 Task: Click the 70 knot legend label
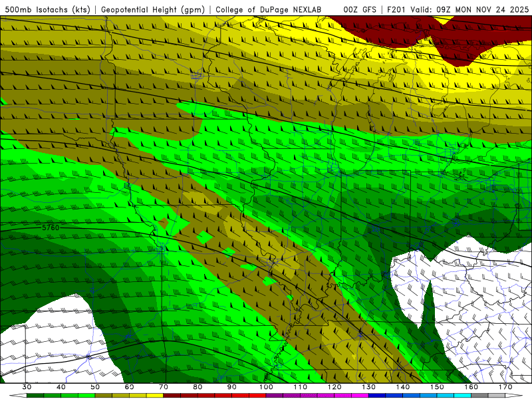click(x=164, y=387)
